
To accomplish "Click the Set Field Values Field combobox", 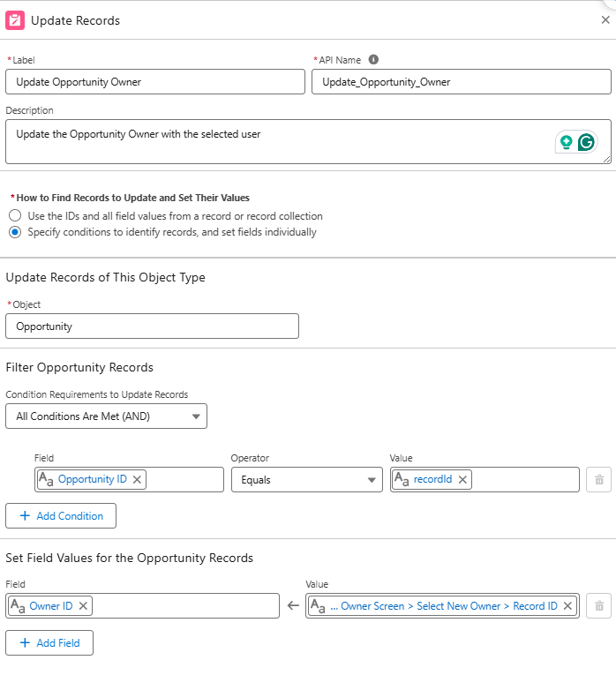I will tap(142, 606).
